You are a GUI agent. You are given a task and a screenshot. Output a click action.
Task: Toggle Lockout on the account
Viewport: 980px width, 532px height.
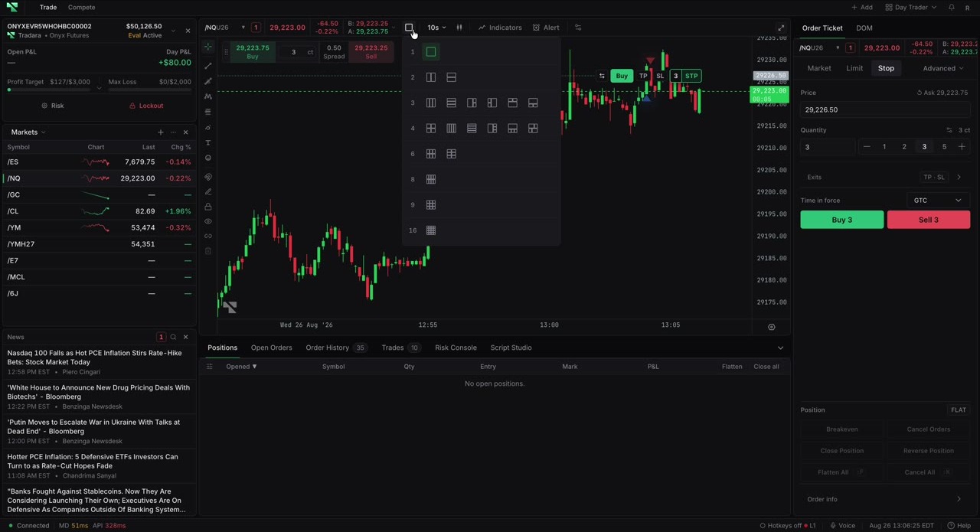click(145, 106)
